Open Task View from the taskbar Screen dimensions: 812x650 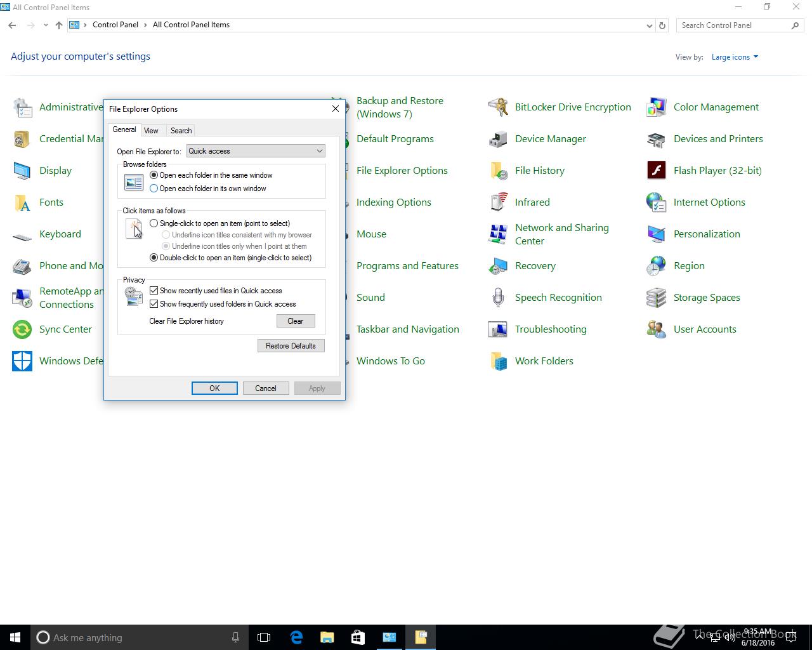264,637
